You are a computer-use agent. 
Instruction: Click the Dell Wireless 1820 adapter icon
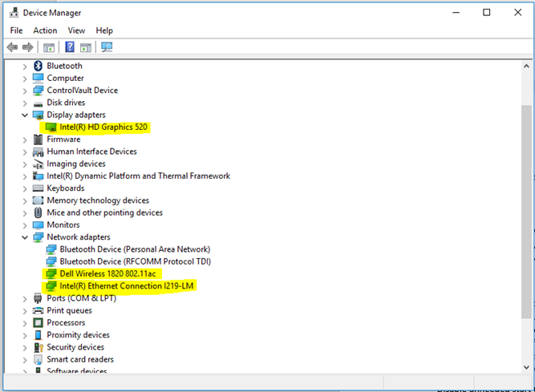click(51, 273)
